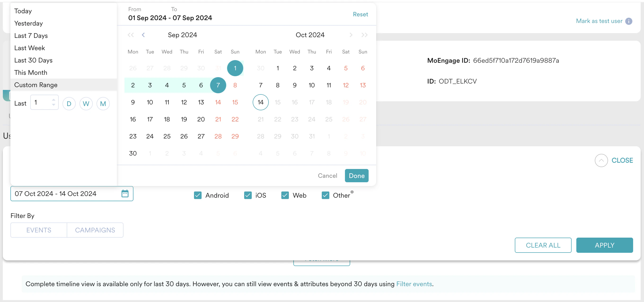The image size is (644, 302).
Task: Select the M (months) shortcut circle
Action: coord(103,103)
